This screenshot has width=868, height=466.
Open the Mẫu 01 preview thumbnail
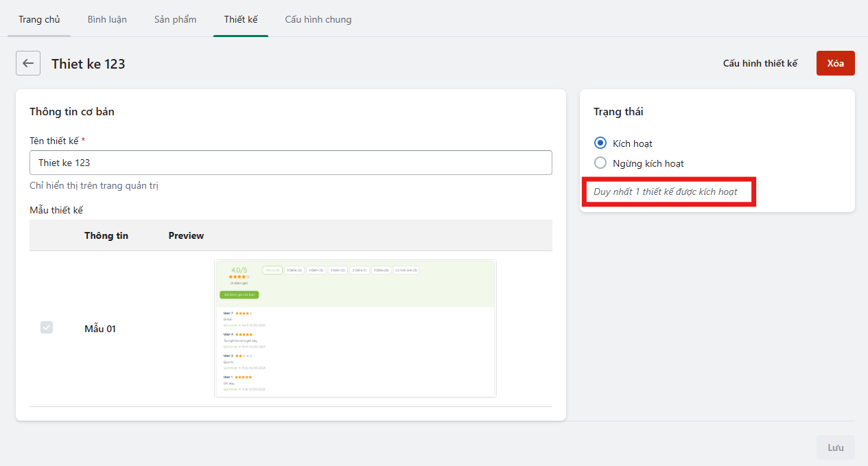click(x=355, y=329)
